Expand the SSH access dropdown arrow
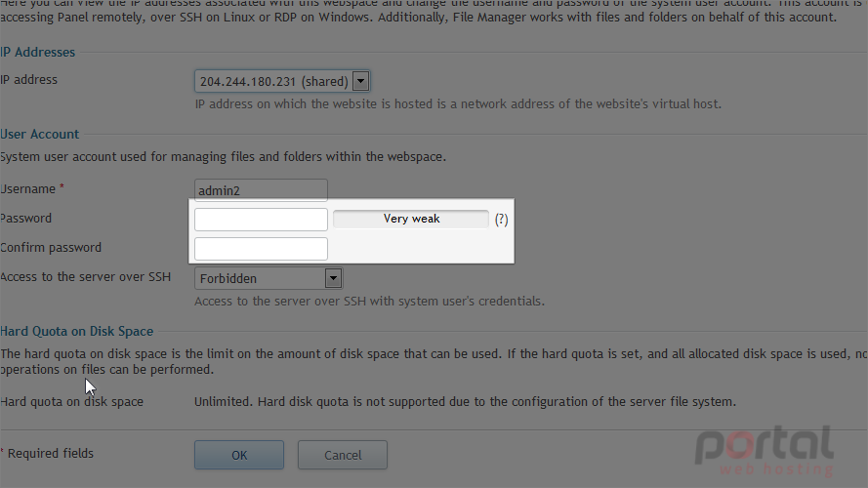868x488 pixels. pyautogui.click(x=333, y=278)
